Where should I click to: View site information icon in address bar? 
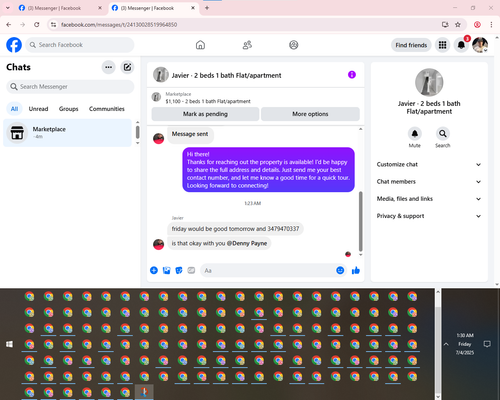click(53, 25)
